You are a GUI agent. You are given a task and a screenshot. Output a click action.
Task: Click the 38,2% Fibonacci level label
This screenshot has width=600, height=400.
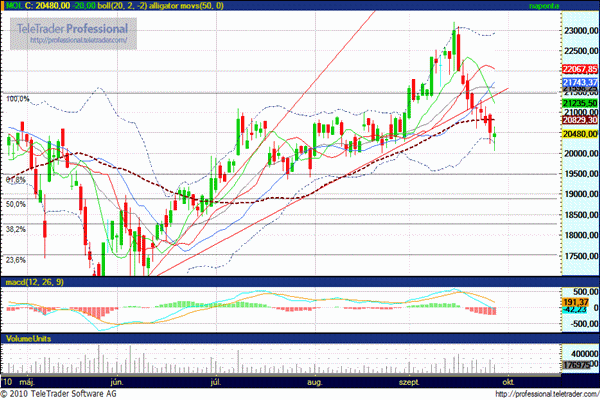[x=15, y=229]
